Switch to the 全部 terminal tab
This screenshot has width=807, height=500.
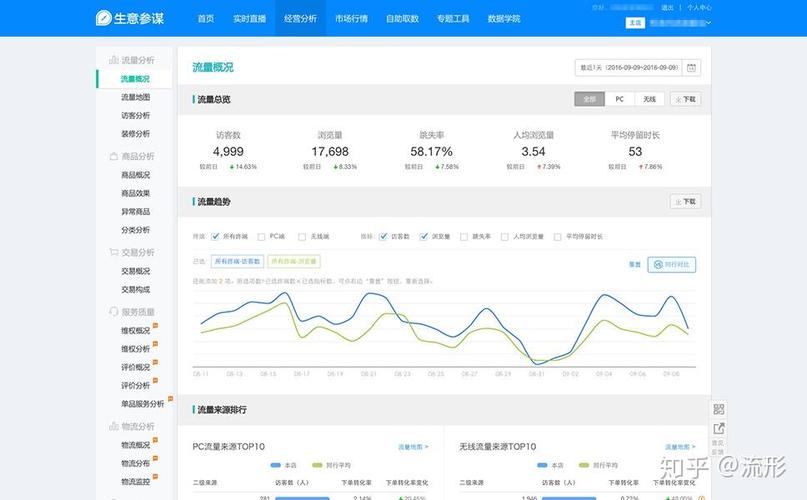point(589,99)
